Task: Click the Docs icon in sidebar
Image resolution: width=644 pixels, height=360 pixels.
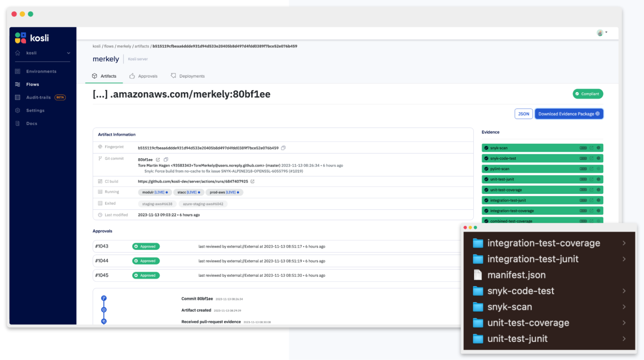Action: pyautogui.click(x=17, y=123)
